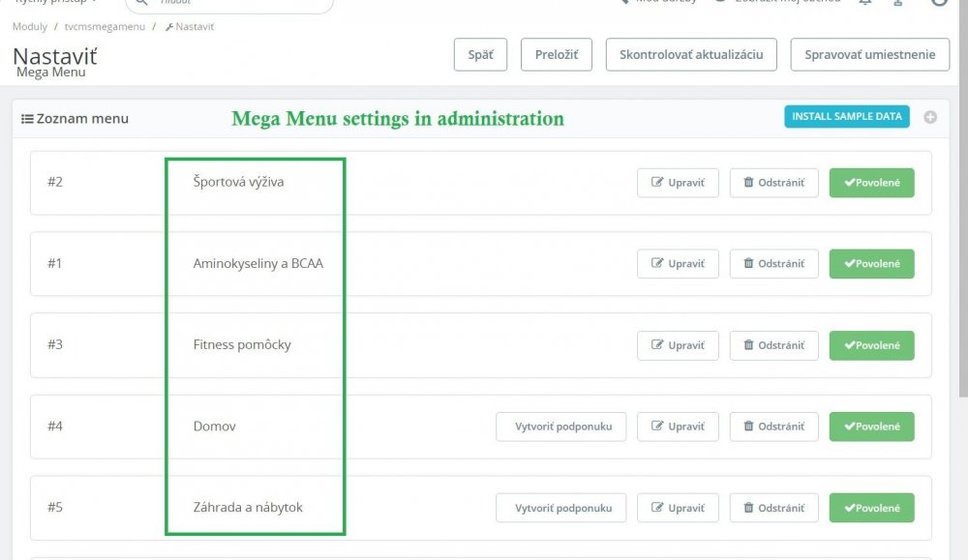This screenshot has height=560, width=968.
Task: Open the Moduly breadcrumb item
Action: [x=29, y=26]
